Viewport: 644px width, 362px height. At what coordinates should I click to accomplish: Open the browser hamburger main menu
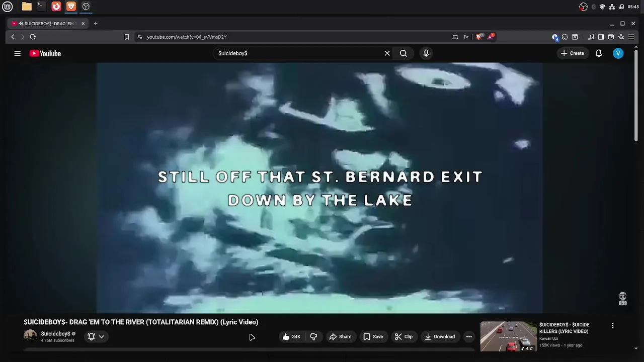[631, 37]
